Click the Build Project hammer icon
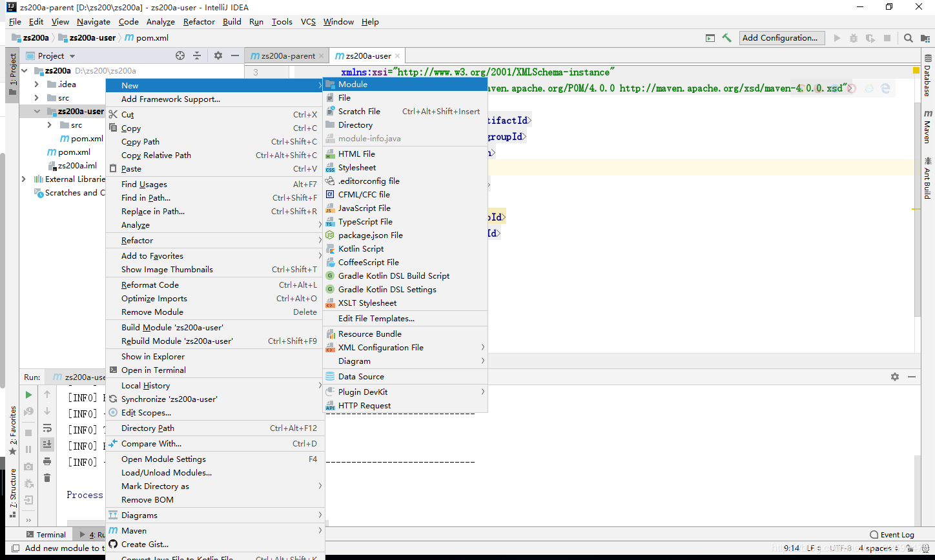The image size is (935, 560). click(726, 38)
